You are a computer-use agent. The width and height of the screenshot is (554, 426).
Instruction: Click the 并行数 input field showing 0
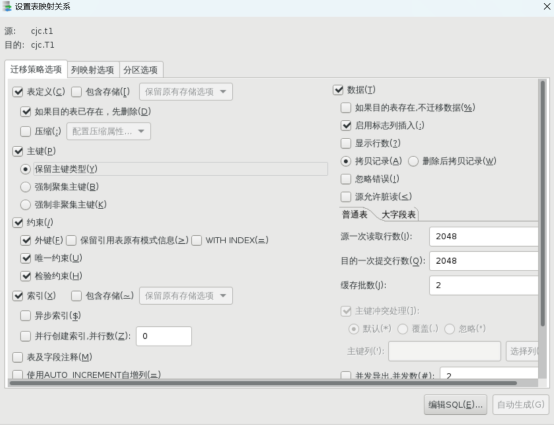pyautogui.click(x=164, y=336)
